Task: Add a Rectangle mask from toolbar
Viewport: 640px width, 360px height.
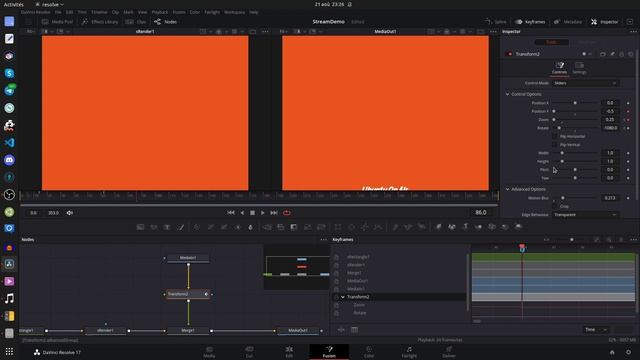Action: point(338,227)
